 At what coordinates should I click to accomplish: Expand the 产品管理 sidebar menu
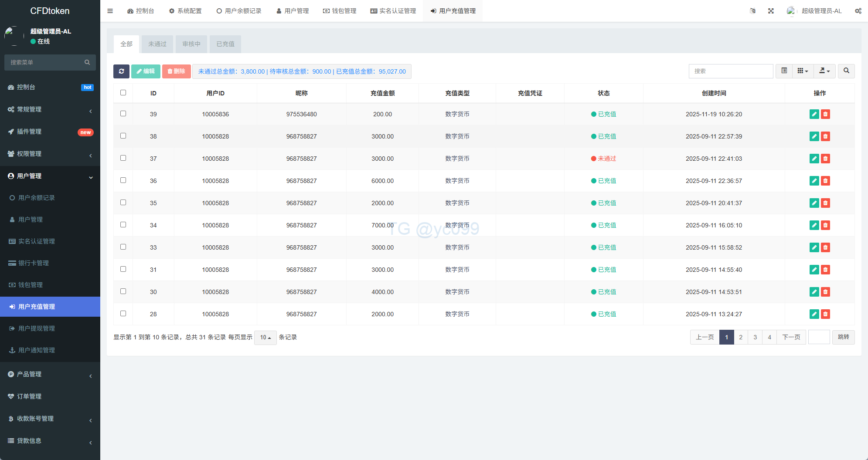click(29, 374)
